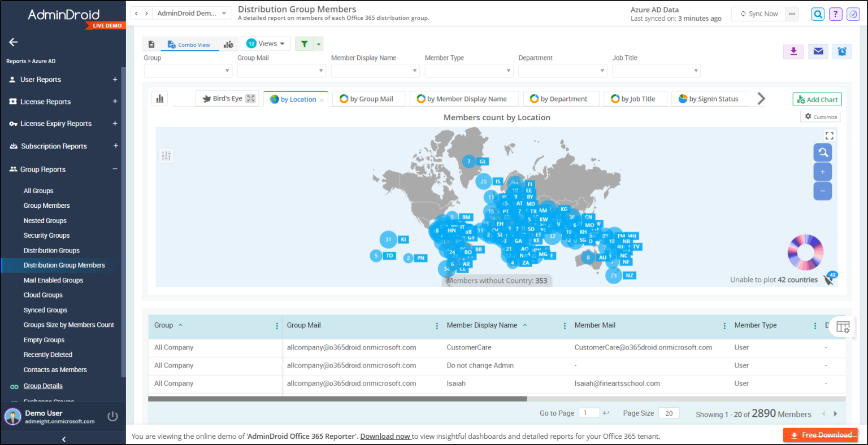This screenshot has height=445, width=868.
Task: Expand the User Reports section
Action: tap(115, 80)
